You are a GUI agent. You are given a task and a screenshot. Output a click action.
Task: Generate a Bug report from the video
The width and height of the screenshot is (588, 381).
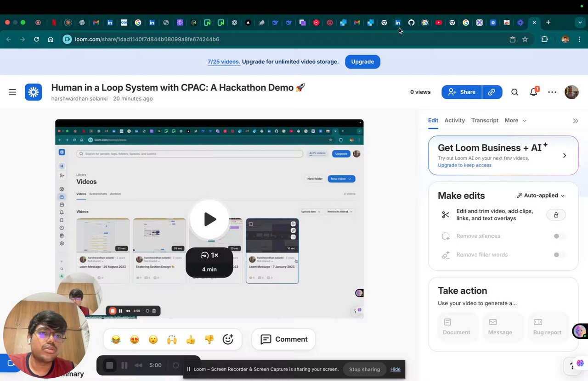547,327
